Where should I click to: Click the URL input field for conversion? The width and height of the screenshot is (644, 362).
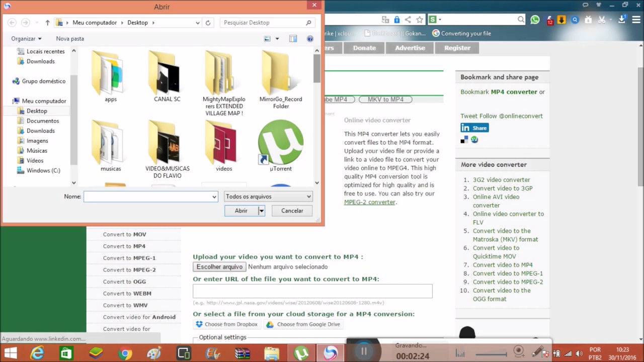(312, 291)
